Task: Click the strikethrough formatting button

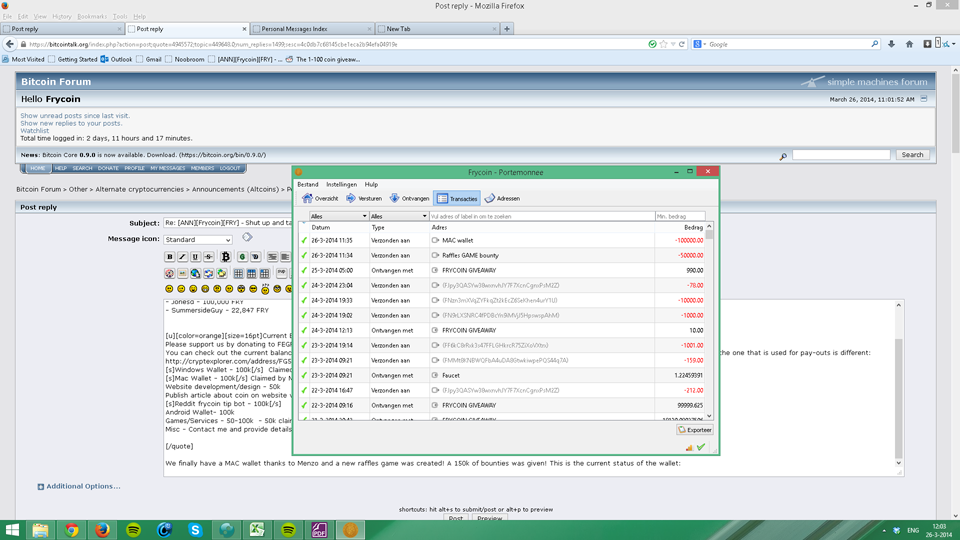Action: pyautogui.click(x=208, y=257)
